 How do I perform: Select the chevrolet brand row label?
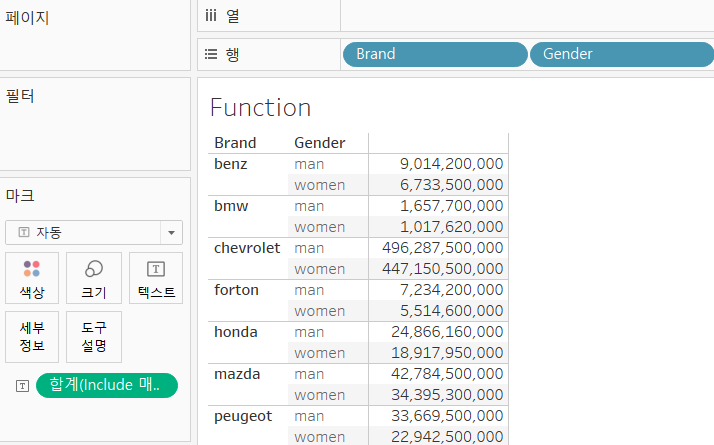[247, 248]
